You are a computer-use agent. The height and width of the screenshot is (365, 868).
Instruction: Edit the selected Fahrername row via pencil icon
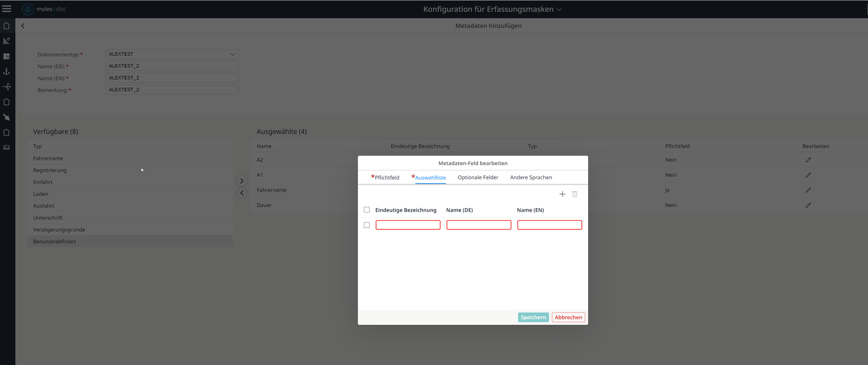click(808, 190)
